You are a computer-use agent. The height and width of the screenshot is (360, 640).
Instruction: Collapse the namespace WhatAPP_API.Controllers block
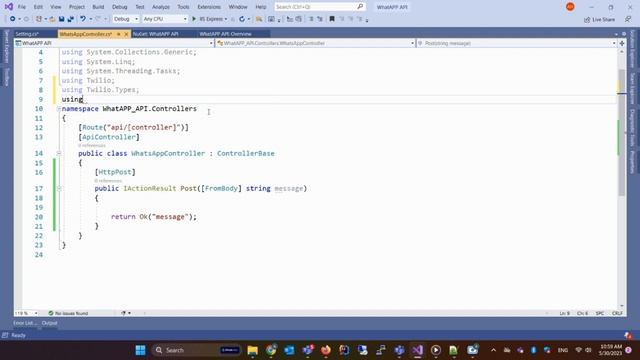[x=59, y=109]
